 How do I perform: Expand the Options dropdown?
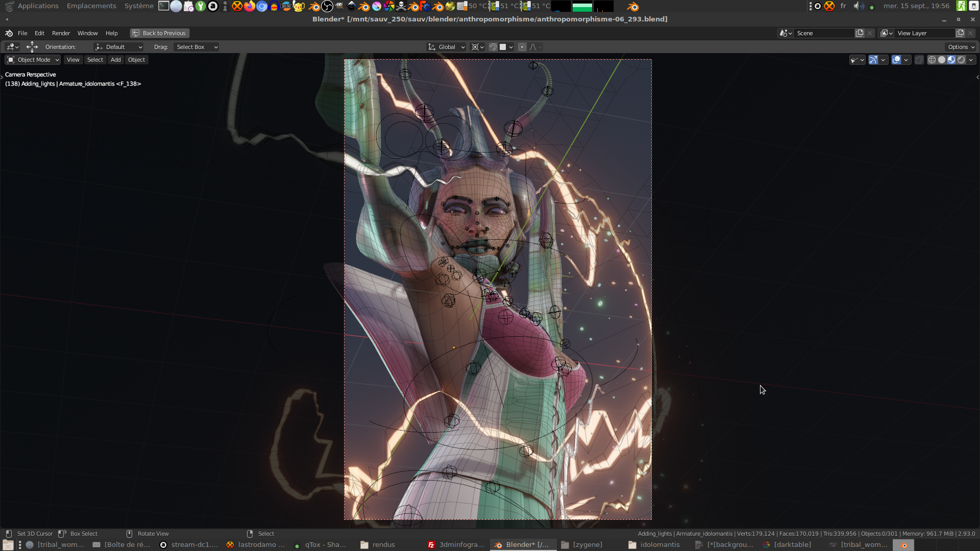(x=961, y=47)
